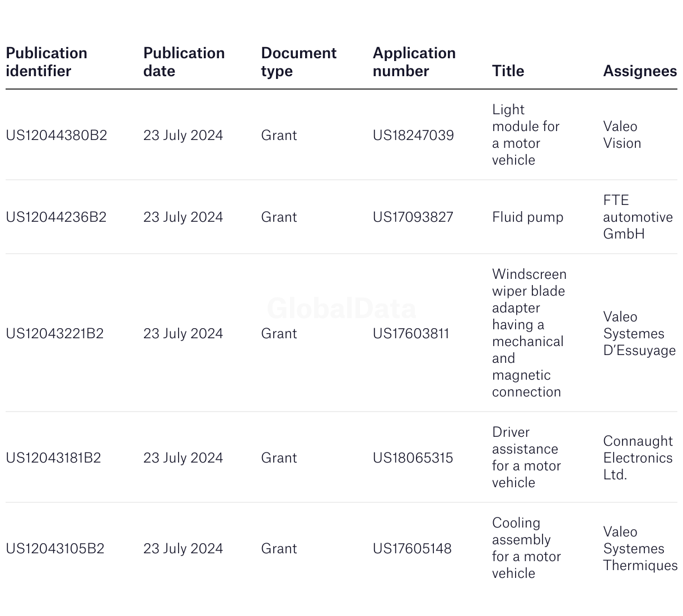The width and height of the screenshot is (683, 616).
Task: Click assignee FTE automotive GmbH
Action: point(637,217)
